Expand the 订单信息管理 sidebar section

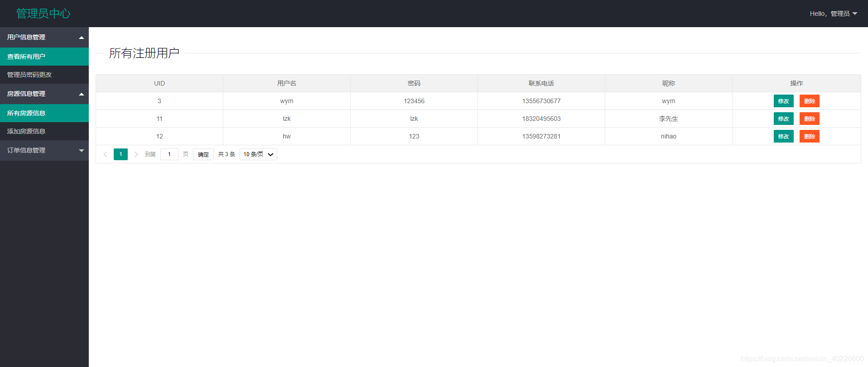coord(44,150)
